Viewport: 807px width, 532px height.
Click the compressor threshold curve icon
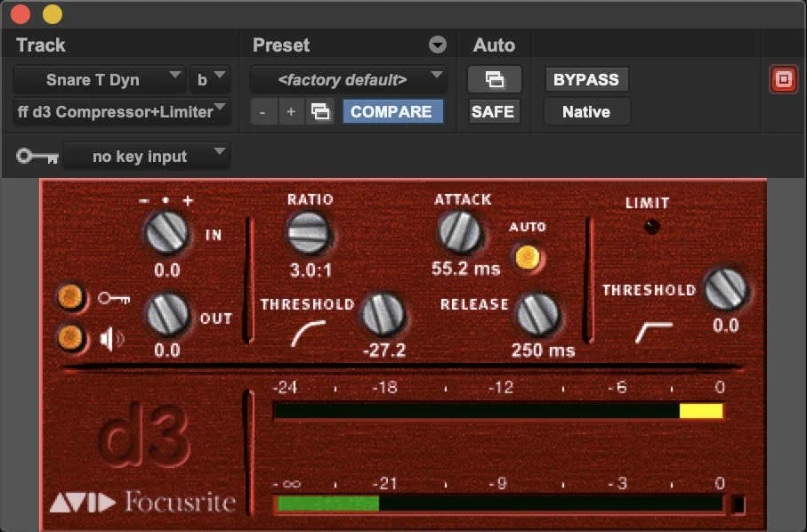tap(308, 333)
